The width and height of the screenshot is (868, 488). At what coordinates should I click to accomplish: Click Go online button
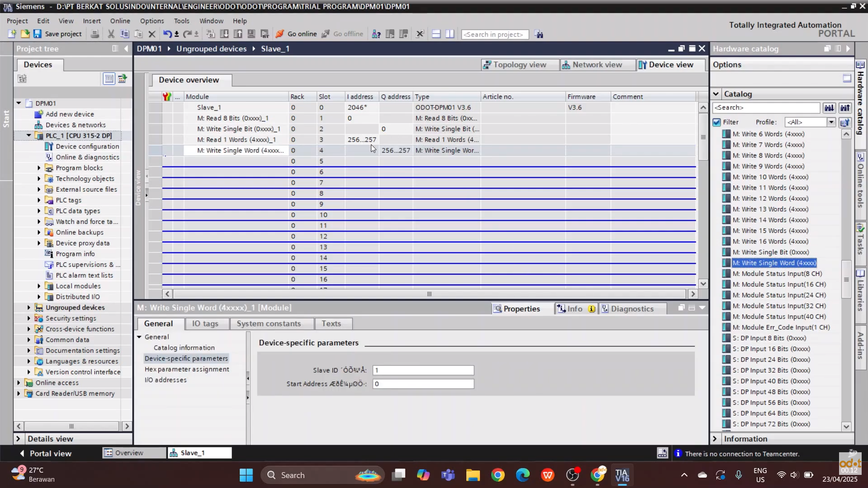[296, 34]
